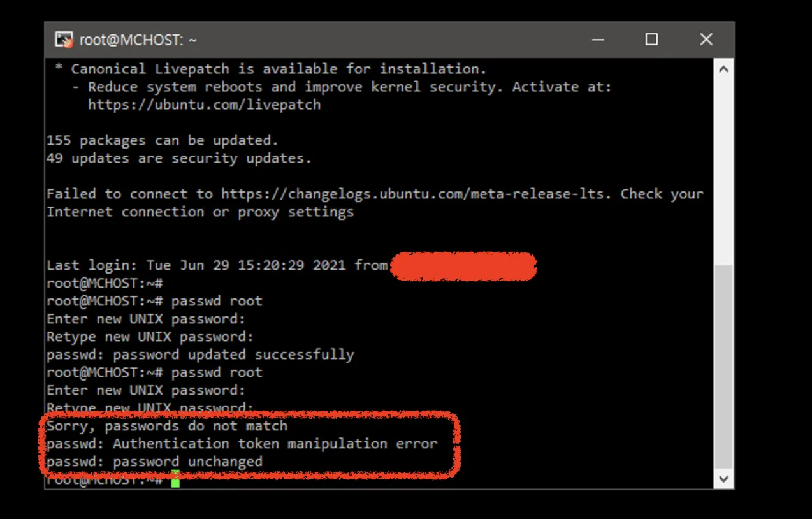Click the 'passwd: password unchanged' line

coord(154,462)
